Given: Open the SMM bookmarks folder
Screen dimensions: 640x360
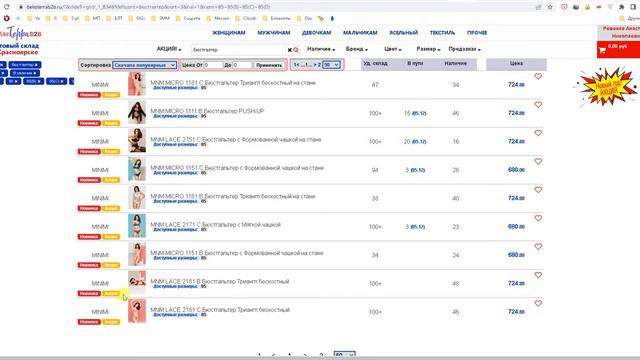Looking at the screenshot, I should point(160,18).
